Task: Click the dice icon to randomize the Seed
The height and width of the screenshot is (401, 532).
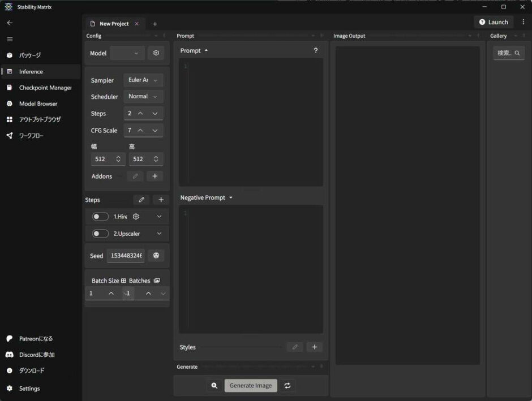Action: click(156, 255)
